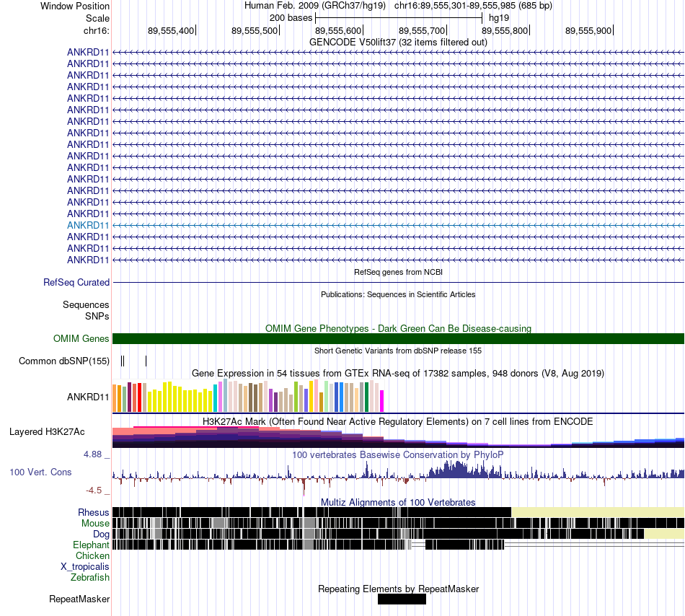Viewport: 685px width, 616px height.
Task: Click the chr16: ruler label
Action: coord(96,30)
